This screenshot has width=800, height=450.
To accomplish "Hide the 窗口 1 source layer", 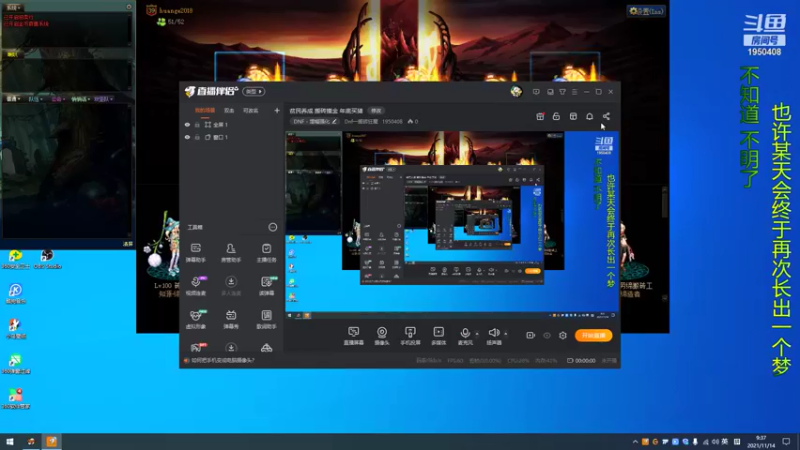I will [x=187, y=137].
